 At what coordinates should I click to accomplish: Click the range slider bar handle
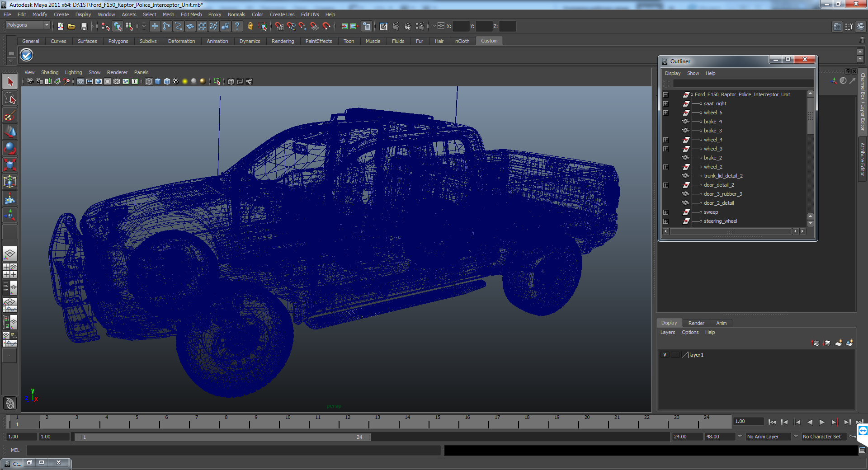click(x=222, y=437)
